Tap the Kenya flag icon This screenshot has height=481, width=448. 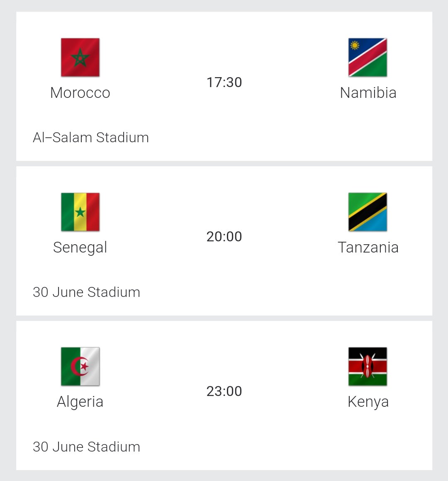[368, 367]
